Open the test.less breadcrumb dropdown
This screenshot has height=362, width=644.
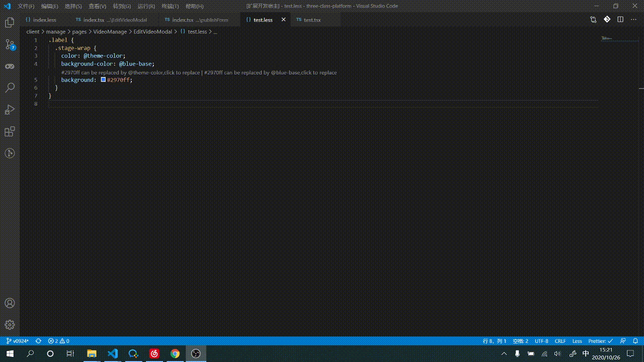point(196,32)
